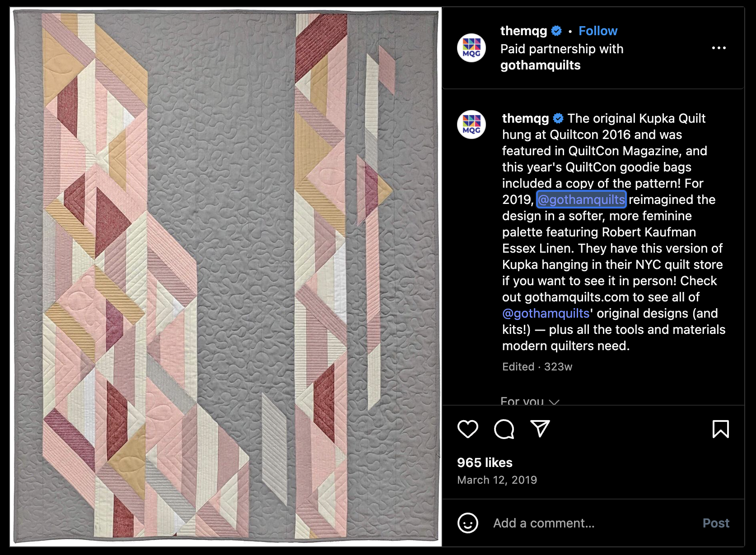Viewport: 756px width, 555px height.
Task: Save the post using the bookmark icon
Action: [x=720, y=429]
